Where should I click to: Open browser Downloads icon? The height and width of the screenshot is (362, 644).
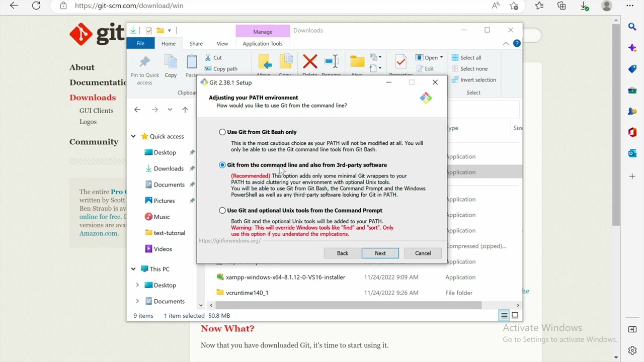point(584,6)
